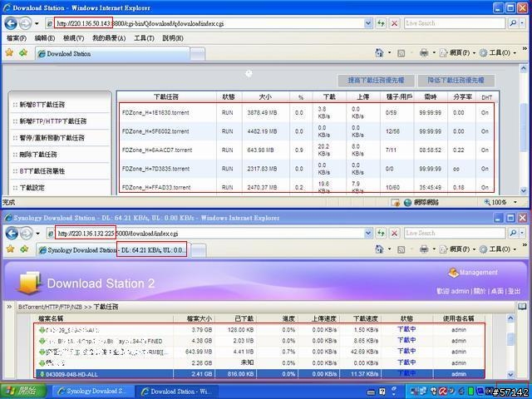Open 檔案(F) menu

[x=17, y=38]
